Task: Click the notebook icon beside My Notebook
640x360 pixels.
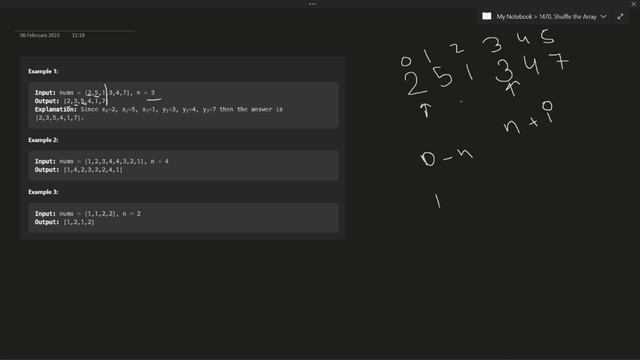Action: (x=487, y=16)
